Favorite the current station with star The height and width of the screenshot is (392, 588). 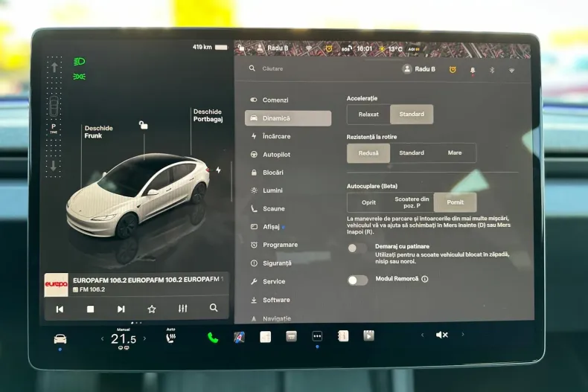tap(152, 309)
